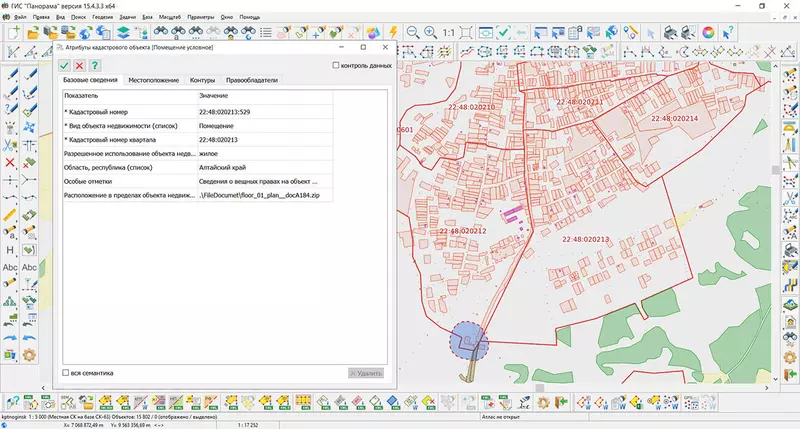Open the 'Геодезия' menu
Image resolution: width=800 pixels, height=429 pixels.
(102, 18)
